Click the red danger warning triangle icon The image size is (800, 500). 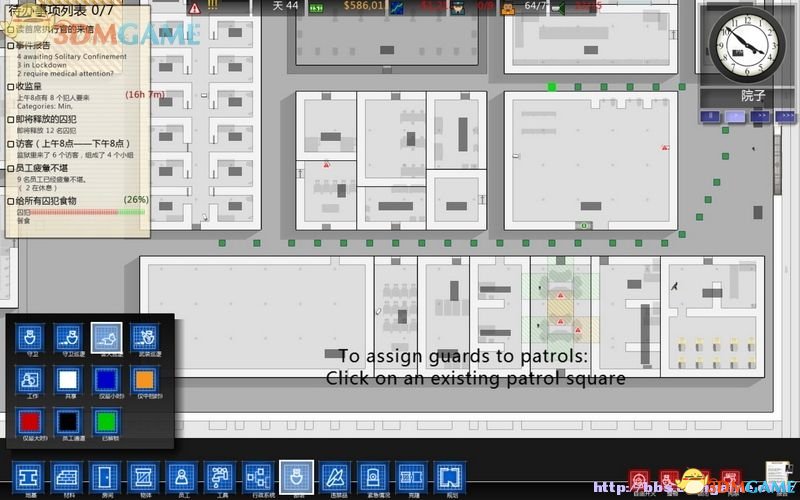[194, 8]
